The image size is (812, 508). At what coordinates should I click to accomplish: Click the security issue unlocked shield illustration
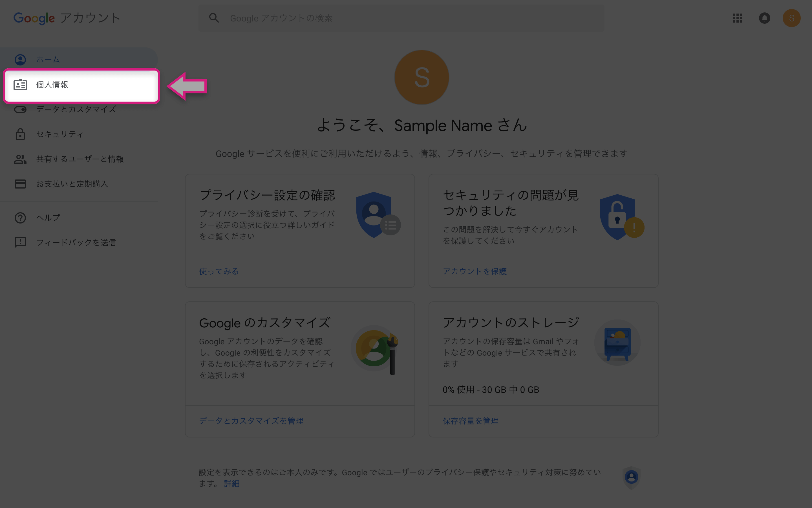click(622, 217)
